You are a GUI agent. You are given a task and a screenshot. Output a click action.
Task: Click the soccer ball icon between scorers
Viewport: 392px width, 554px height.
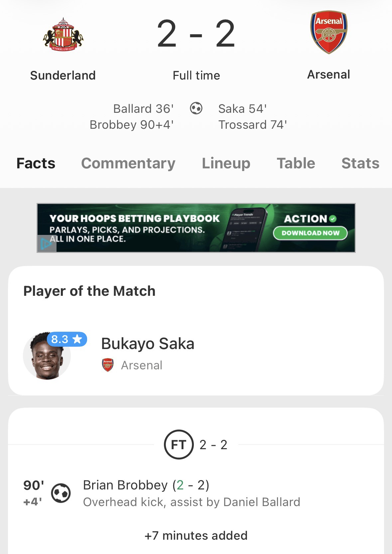coord(196,108)
